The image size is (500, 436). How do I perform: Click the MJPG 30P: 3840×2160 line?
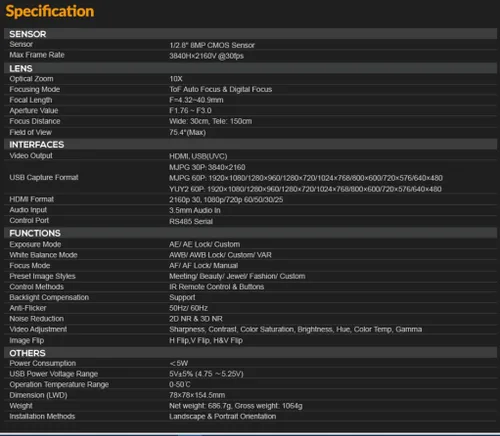coord(207,167)
